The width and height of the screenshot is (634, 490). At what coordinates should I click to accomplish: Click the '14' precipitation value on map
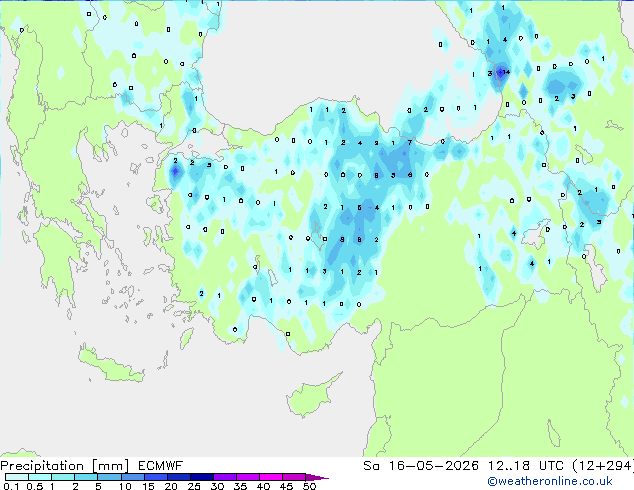click(x=506, y=72)
